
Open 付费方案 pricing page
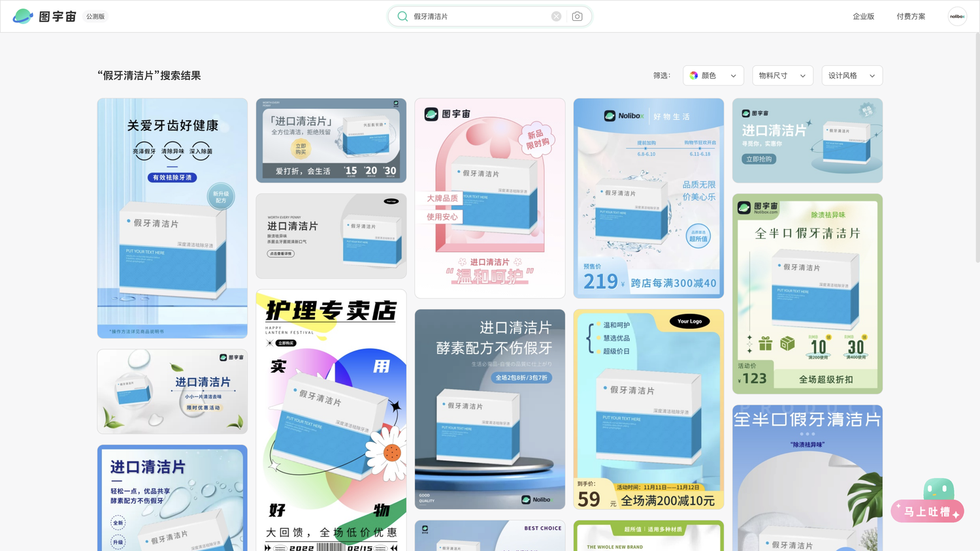click(x=911, y=16)
